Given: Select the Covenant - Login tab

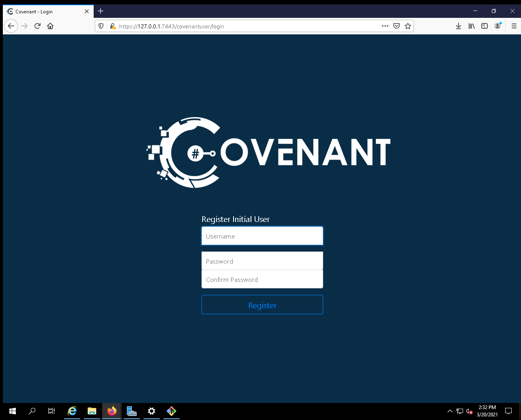Looking at the screenshot, I should tap(48, 11).
